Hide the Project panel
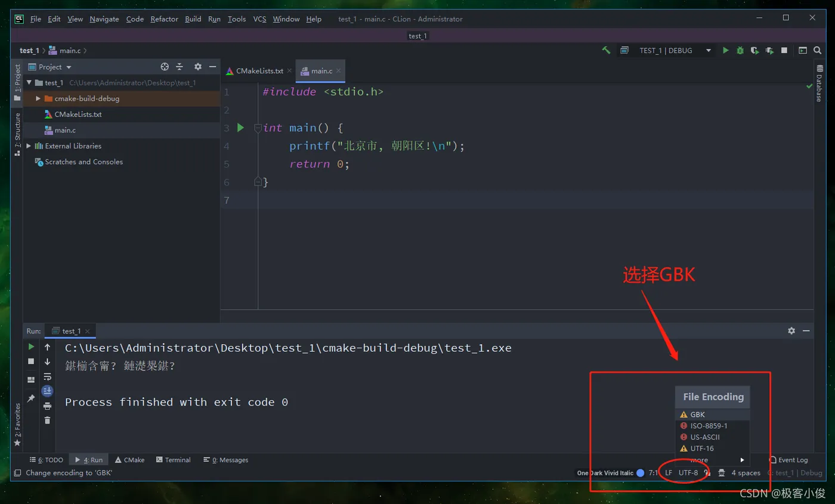This screenshot has height=504, width=835. coord(212,67)
